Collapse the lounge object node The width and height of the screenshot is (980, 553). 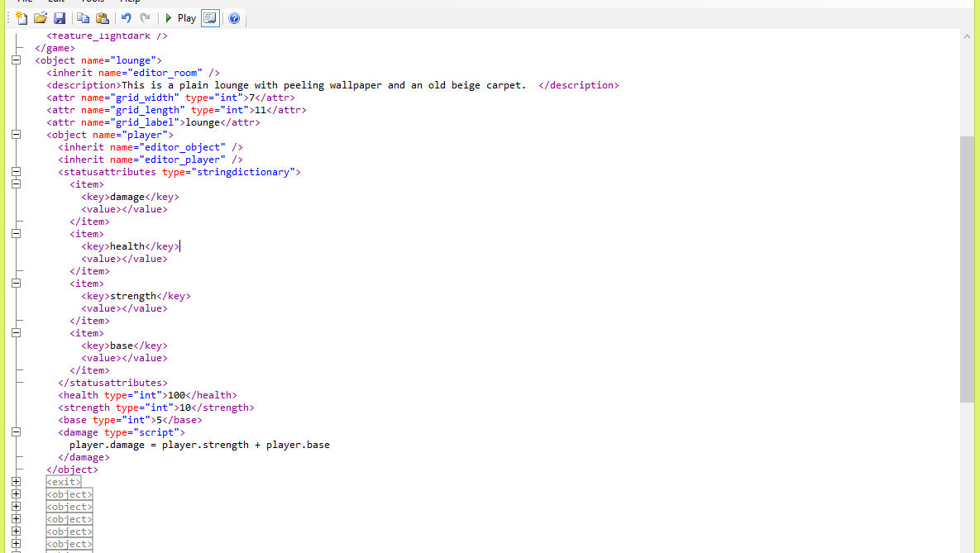[x=16, y=60]
